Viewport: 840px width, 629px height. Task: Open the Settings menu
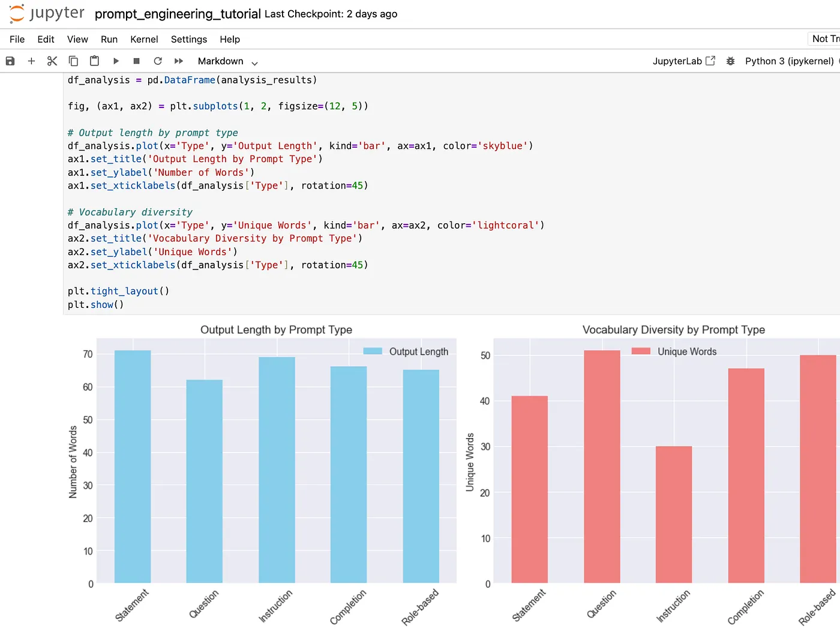189,39
